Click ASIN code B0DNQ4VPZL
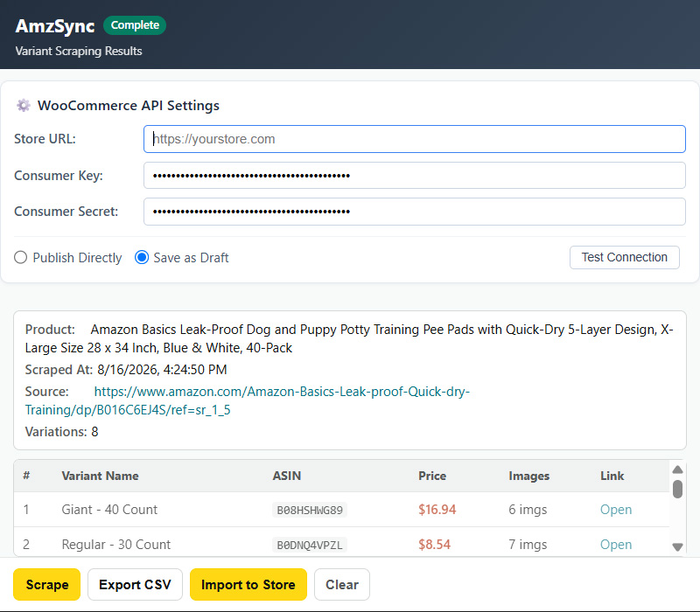700x612 pixels. (310, 545)
